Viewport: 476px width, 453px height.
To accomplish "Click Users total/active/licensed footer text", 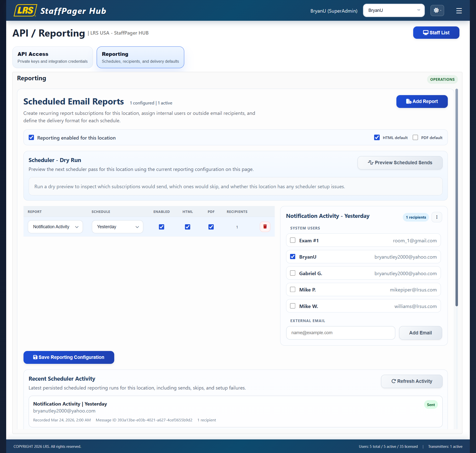I will [x=388, y=447].
